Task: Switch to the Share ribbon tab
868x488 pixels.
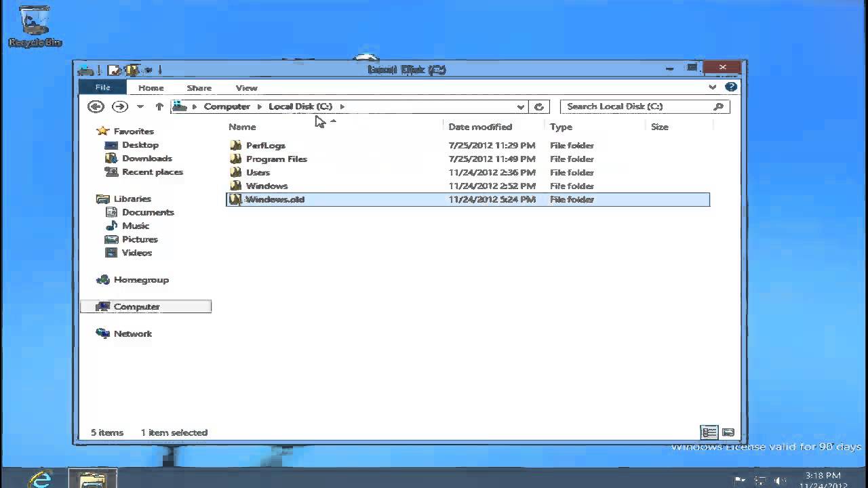Action: (x=199, y=87)
